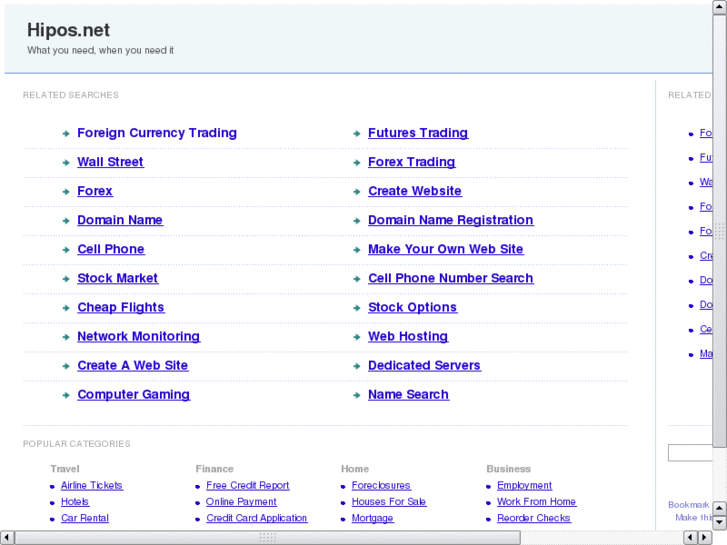Open Cell Phone Number Search link
The width and height of the screenshot is (727, 545).
(451, 278)
